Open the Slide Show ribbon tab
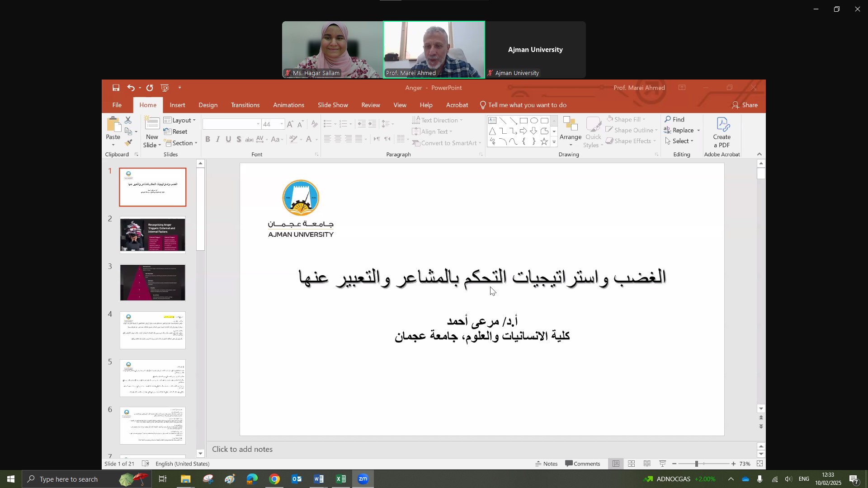Screen dimensions: 868x488 [333, 105]
